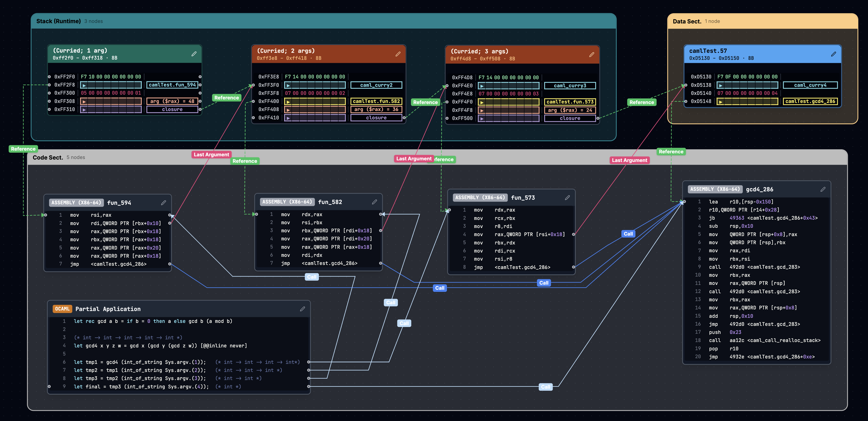Screen dimensions: 868x421
Task: Edit the fun_582 assembly node
Action: 374,202
